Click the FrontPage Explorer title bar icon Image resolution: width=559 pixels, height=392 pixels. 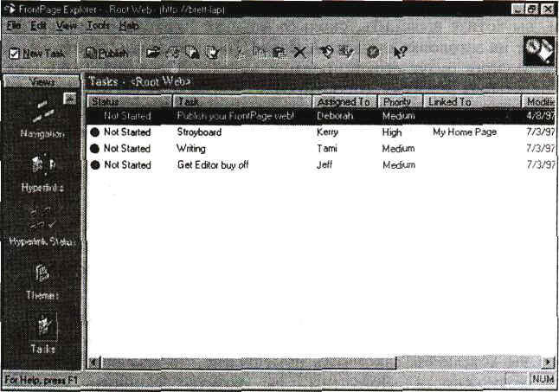(10, 9)
